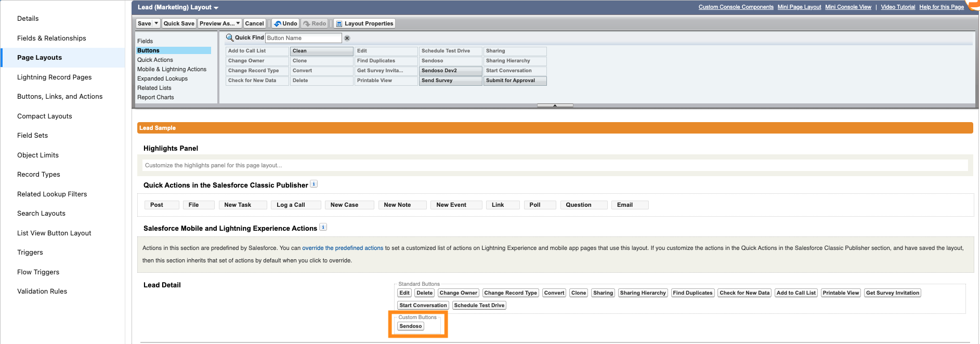
Task: Select the Email quick action
Action: coord(630,205)
